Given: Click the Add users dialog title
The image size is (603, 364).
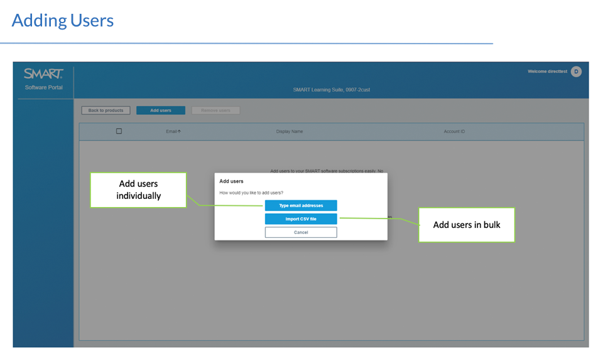Looking at the screenshot, I should pos(231,181).
